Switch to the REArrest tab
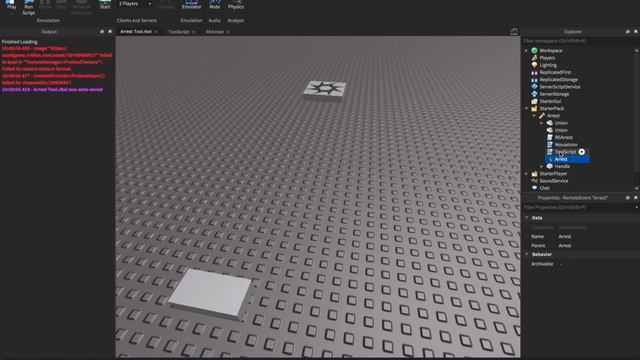This screenshot has height=360, width=640. click(215, 32)
